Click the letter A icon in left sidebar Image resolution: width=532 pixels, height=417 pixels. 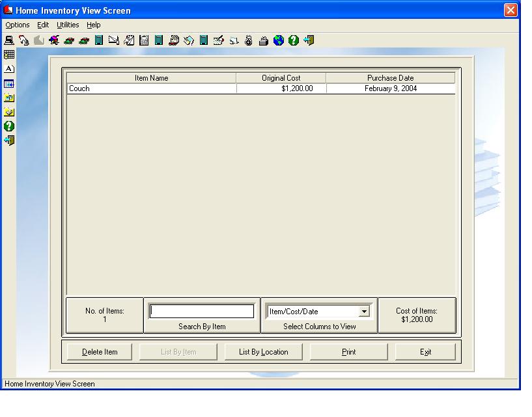tap(9, 69)
